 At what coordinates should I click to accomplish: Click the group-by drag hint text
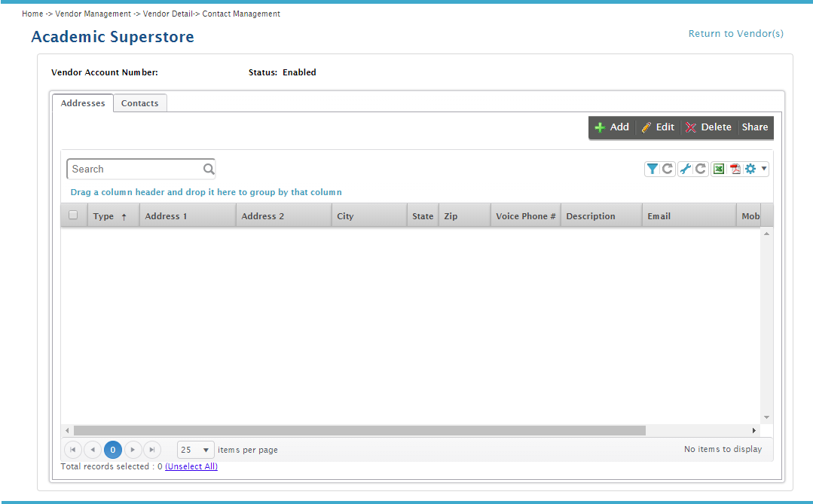(x=206, y=192)
